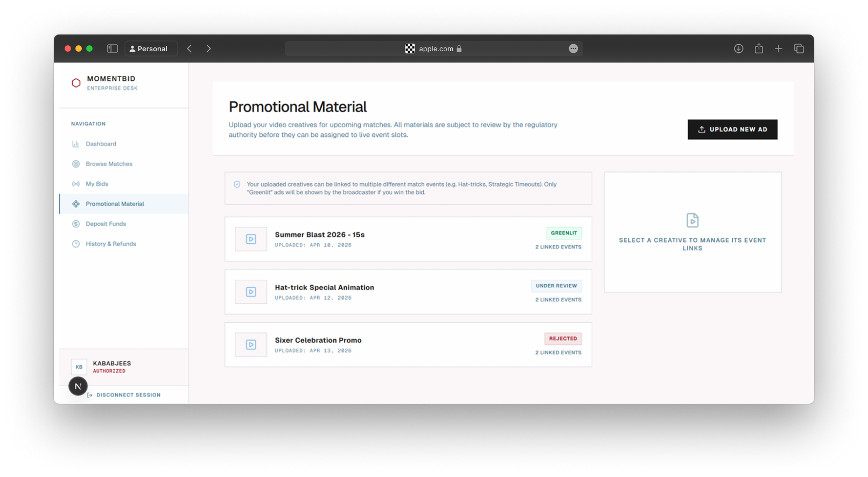Click the Sixer Celebration Promo video thumbnail
This screenshot has width=868, height=477.
(x=251, y=345)
